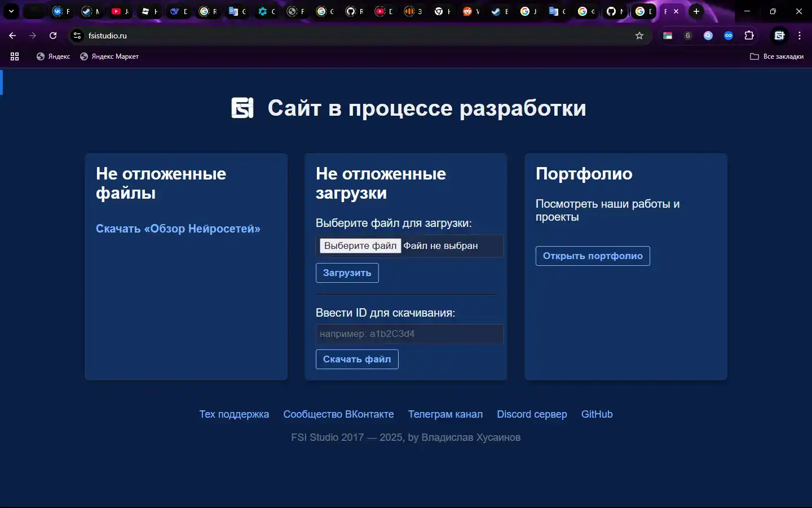Switch to the Roblox tab
This screenshot has height=508, width=812.
[x=149, y=11]
